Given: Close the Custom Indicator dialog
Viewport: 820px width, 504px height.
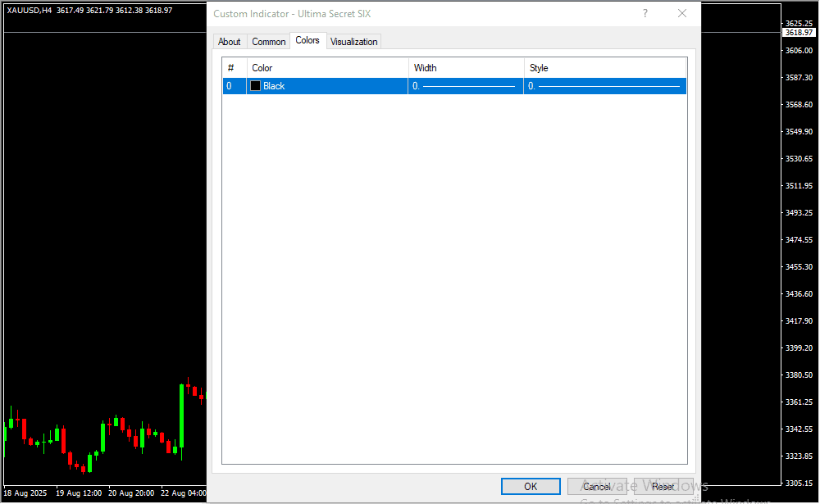Looking at the screenshot, I should [x=681, y=13].
